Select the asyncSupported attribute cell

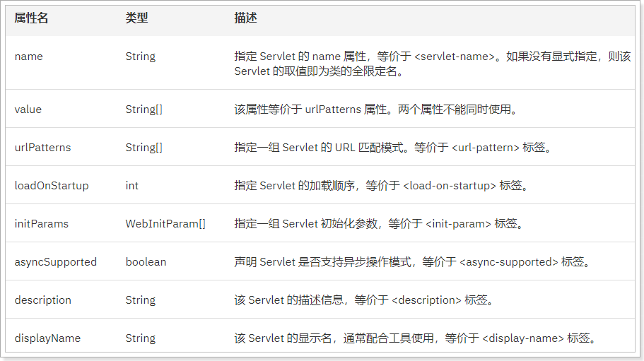(x=56, y=261)
